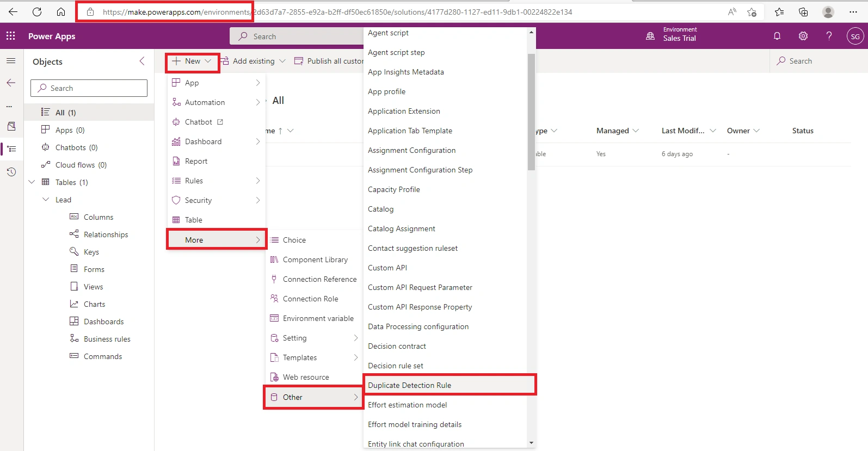Select the objects tree icon in rail
868x451 pixels.
click(x=11, y=149)
